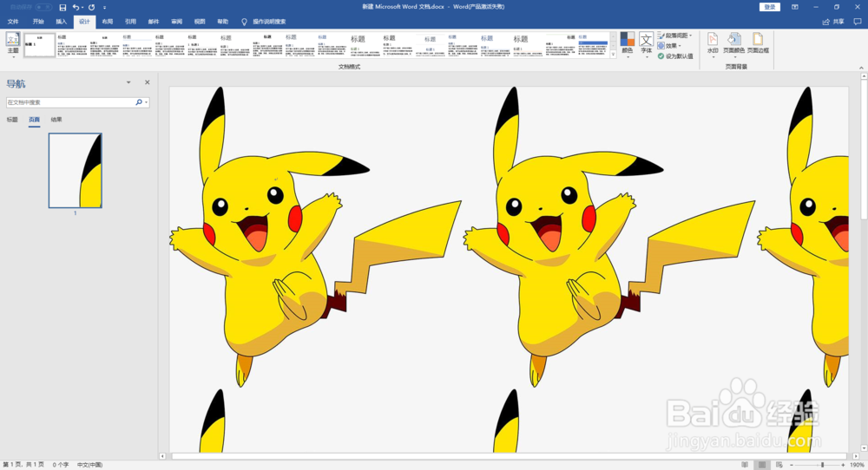Open the 段落间距 (Paragraph Spacing) dropdown
This screenshot has height=470, width=868.
pyautogui.click(x=674, y=36)
